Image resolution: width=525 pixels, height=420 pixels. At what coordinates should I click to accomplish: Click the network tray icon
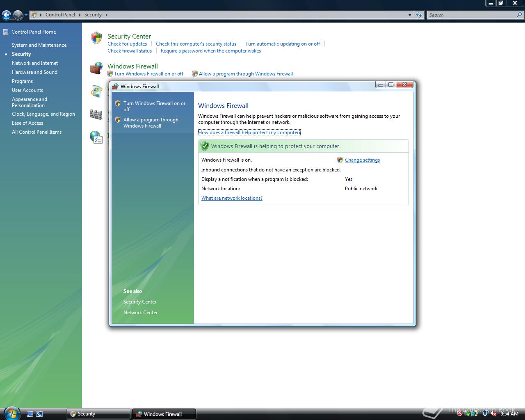pos(486,414)
